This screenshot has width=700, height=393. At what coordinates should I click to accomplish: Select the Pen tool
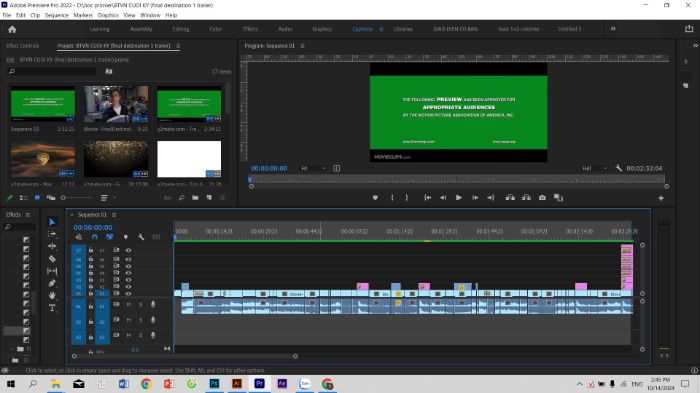(x=52, y=283)
